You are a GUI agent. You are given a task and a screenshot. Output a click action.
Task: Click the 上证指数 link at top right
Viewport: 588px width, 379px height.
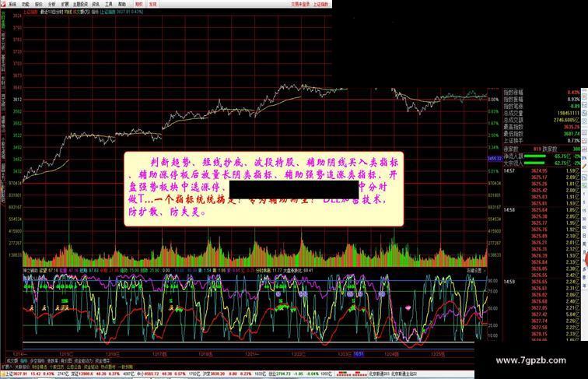(x=320, y=4)
